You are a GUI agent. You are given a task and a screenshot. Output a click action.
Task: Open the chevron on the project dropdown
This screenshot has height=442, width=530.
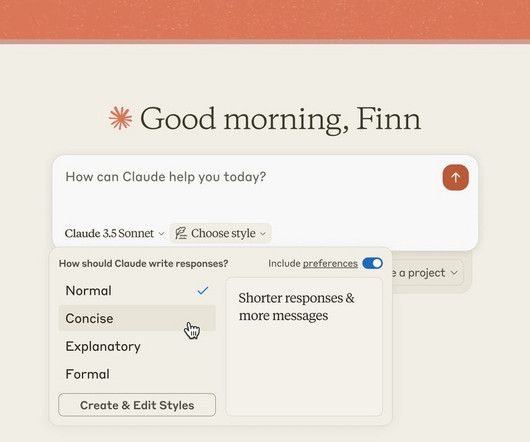pyautogui.click(x=455, y=273)
